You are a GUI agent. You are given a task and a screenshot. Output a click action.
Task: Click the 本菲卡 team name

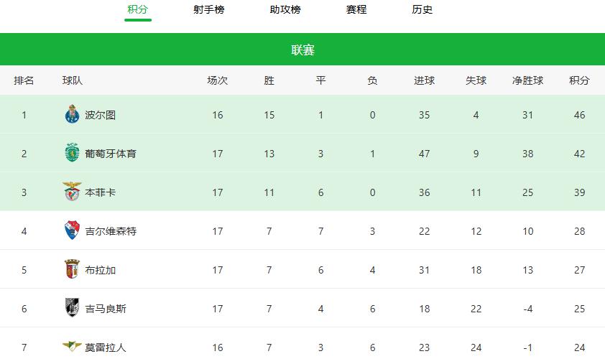101,192
